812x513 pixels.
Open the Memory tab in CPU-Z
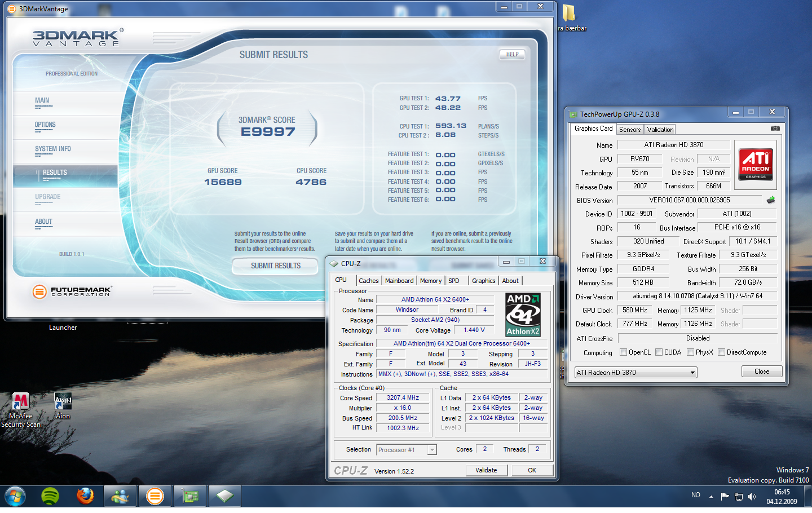(x=431, y=281)
